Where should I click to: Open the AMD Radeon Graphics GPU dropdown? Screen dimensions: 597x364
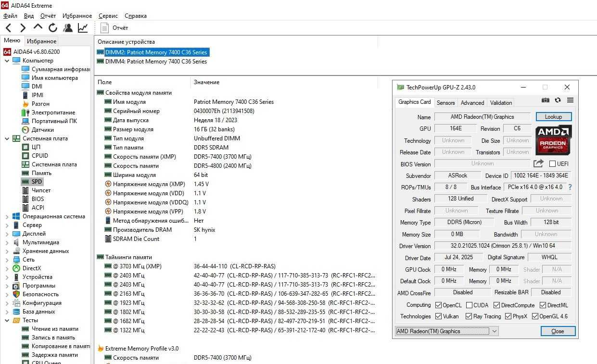(446, 331)
